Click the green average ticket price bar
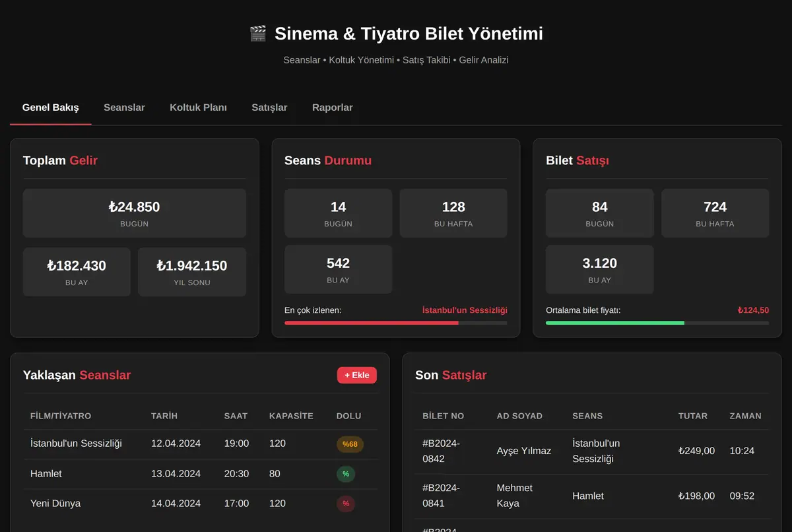Screen dimensions: 792x532 [x=657, y=323]
